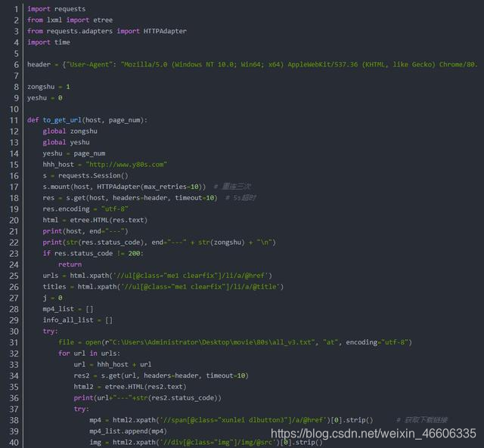The width and height of the screenshot is (484, 448).
Task: Click the 'try:' keyword on line 30
Action: point(51,332)
